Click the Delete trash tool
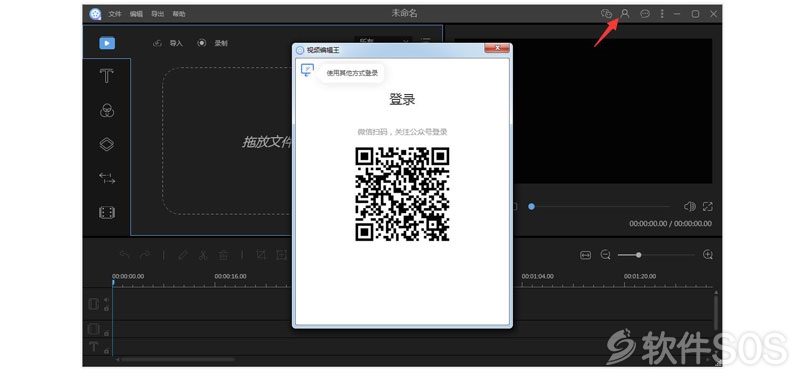This screenshot has width=800, height=374. [x=223, y=255]
